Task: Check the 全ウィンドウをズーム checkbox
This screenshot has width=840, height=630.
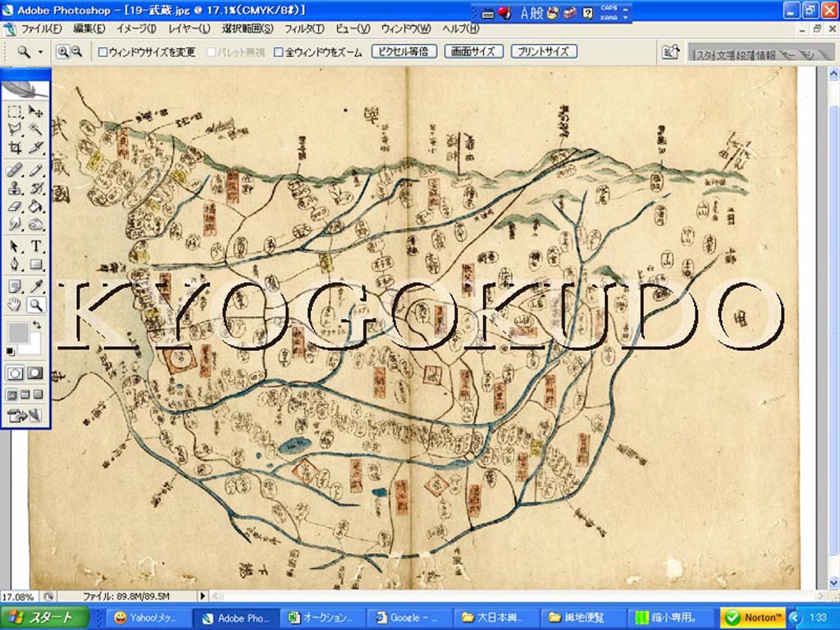Action: pyautogui.click(x=279, y=52)
